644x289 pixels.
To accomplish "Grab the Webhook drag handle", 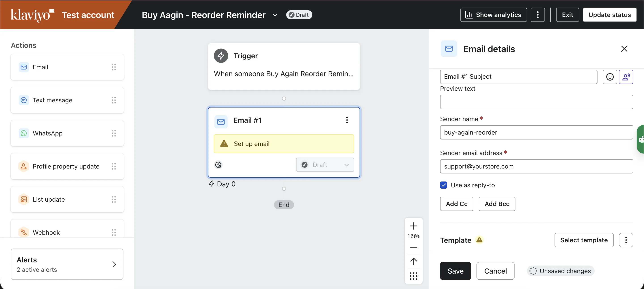I will click(114, 232).
